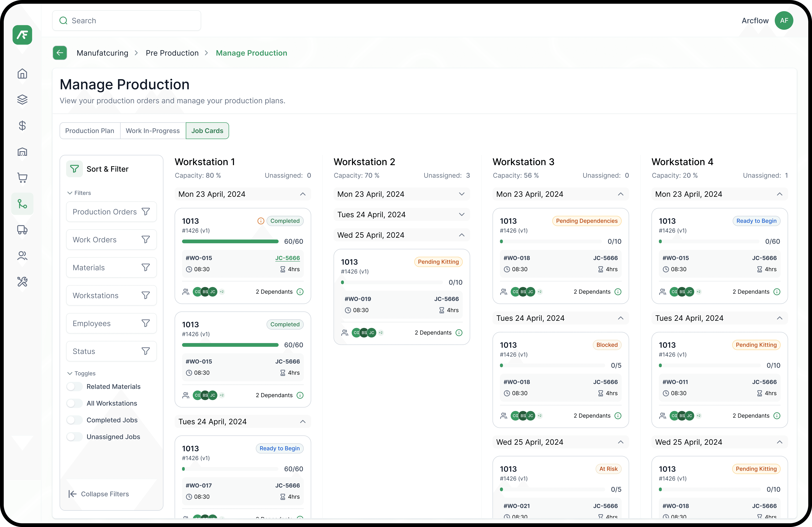Click the Search input field

(x=126, y=20)
